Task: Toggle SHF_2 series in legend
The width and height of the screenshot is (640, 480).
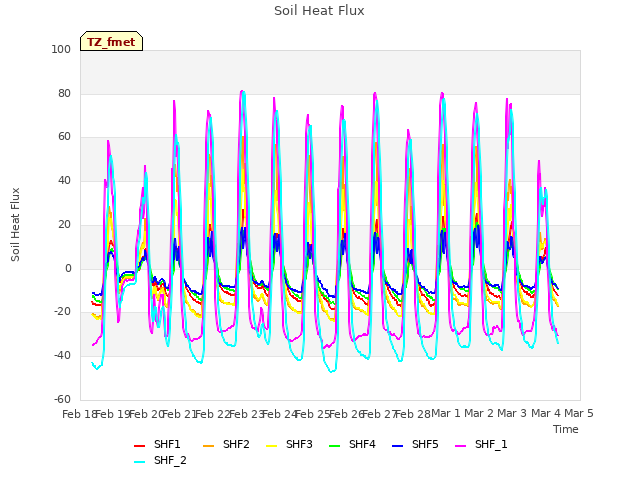Action: pyautogui.click(x=160, y=461)
